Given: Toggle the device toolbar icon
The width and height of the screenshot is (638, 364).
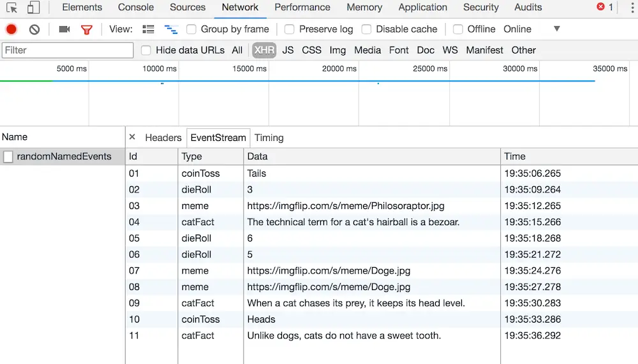Looking at the screenshot, I should pos(33,7).
